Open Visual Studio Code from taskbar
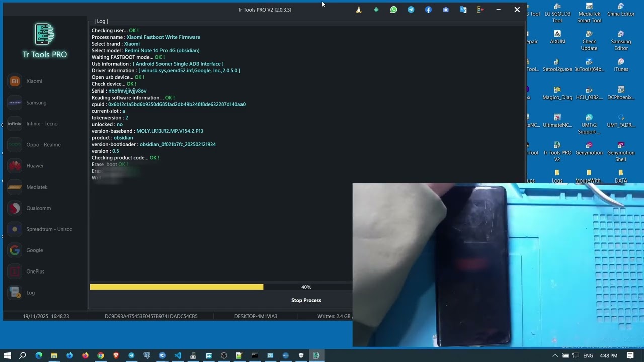 pos(178,355)
